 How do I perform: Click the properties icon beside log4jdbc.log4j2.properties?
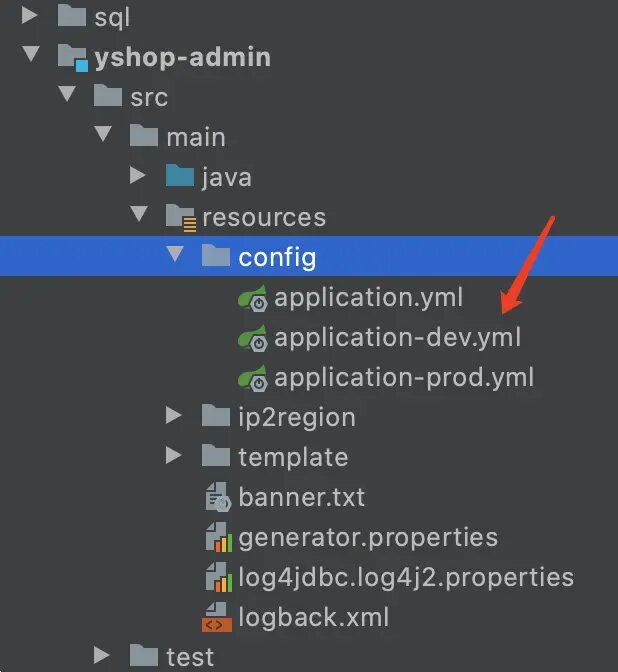(x=219, y=577)
